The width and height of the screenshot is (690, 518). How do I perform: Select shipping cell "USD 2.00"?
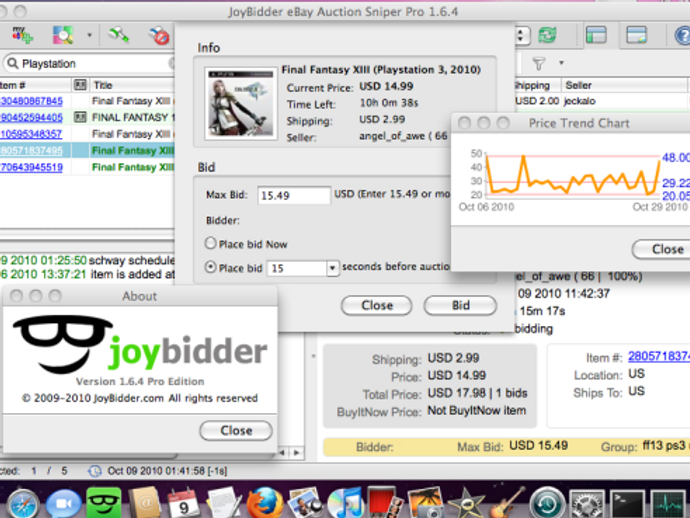click(x=537, y=101)
